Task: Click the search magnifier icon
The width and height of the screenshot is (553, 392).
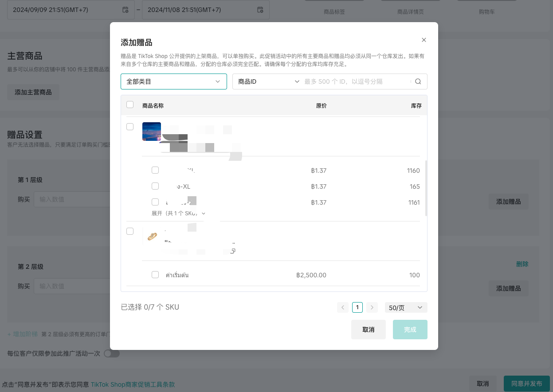Action: tap(418, 82)
